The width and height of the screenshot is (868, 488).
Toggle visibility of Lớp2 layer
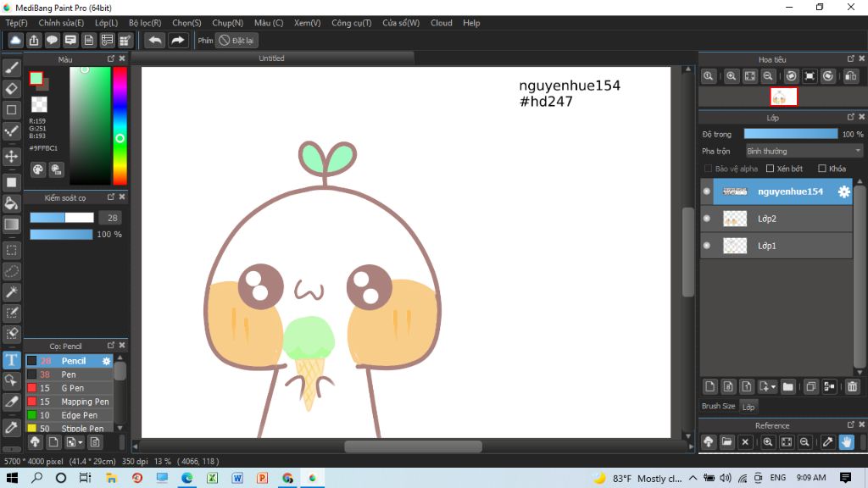pos(707,219)
